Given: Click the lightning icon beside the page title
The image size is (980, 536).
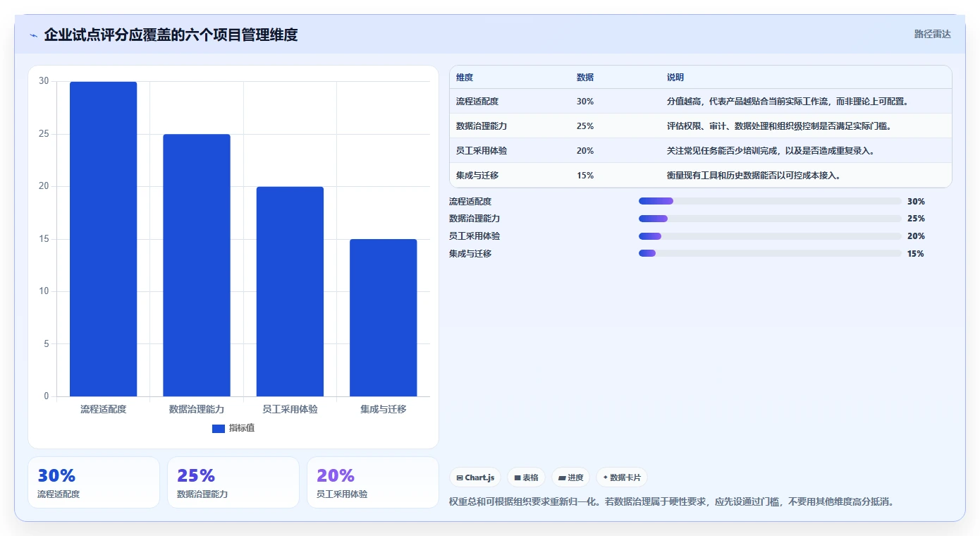Looking at the screenshot, I should pyautogui.click(x=33, y=35).
